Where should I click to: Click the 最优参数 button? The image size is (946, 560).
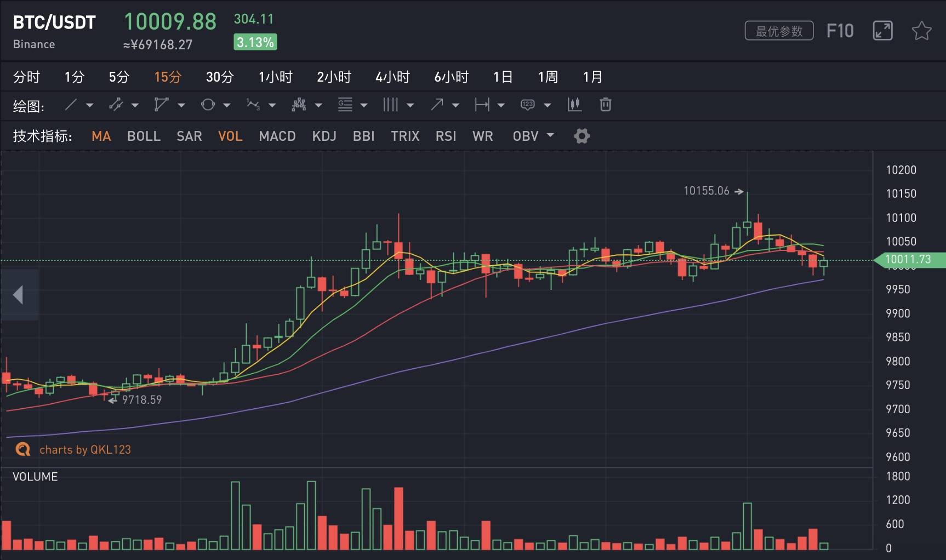point(779,31)
